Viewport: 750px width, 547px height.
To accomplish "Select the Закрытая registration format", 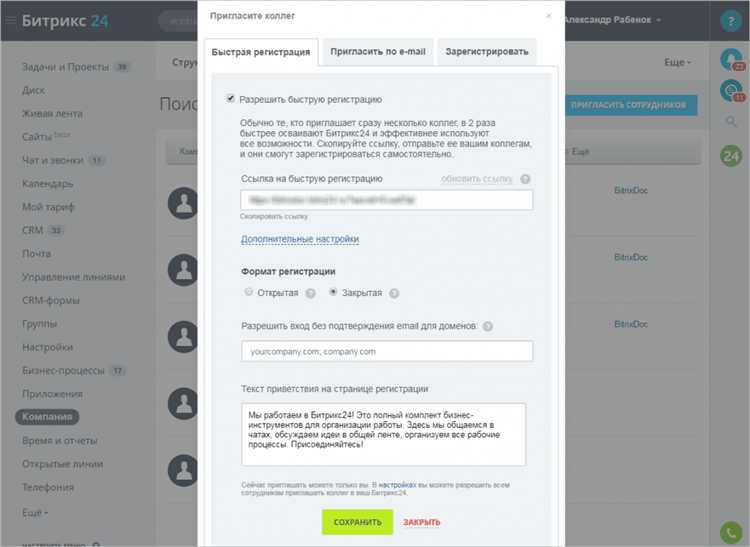I will click(x=333, y=292).
